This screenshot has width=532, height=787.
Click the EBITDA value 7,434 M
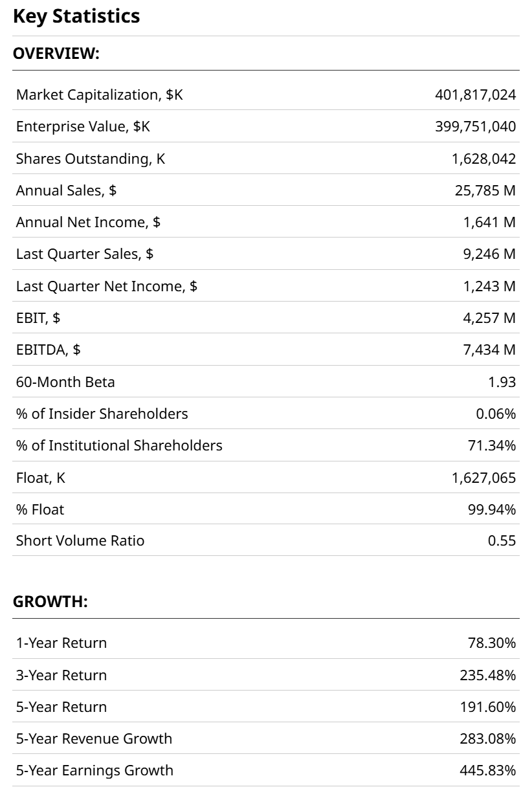click(x=489, y=349)
